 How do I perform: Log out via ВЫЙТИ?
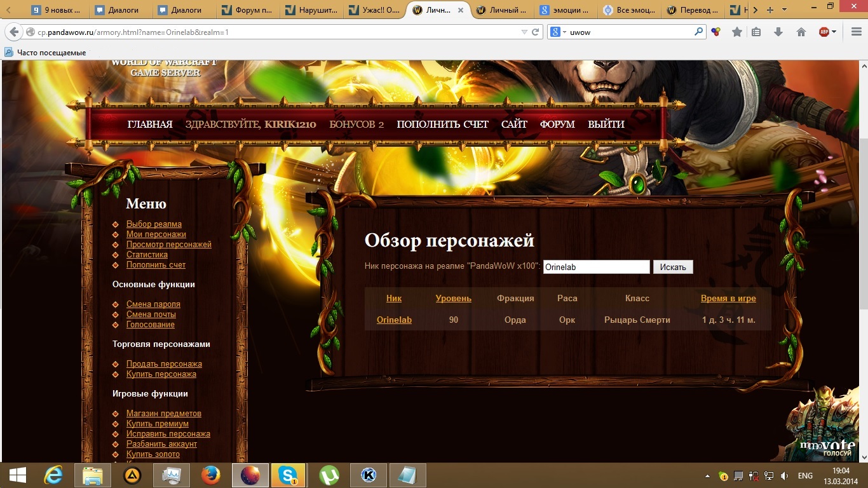coord(606,125)
